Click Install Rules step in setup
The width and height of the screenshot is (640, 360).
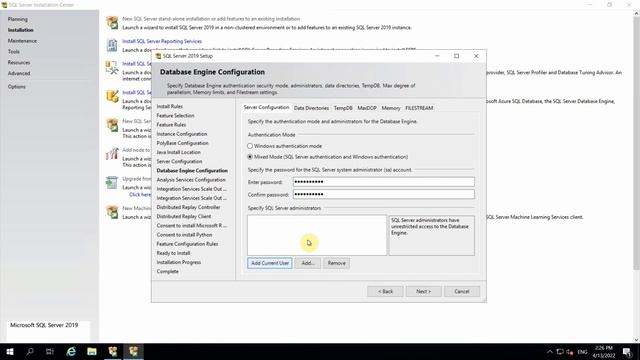169,107
